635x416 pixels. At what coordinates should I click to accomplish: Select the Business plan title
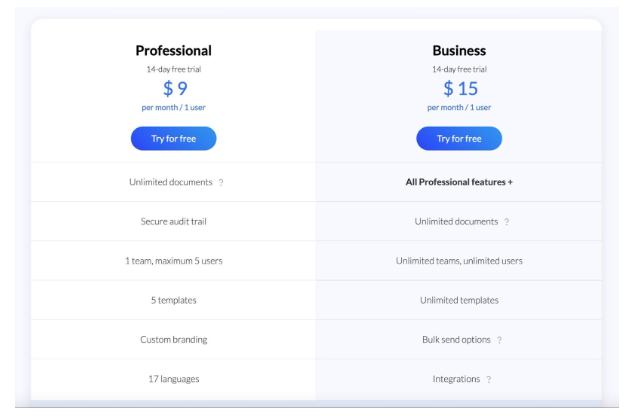click(x=459, y=50)
